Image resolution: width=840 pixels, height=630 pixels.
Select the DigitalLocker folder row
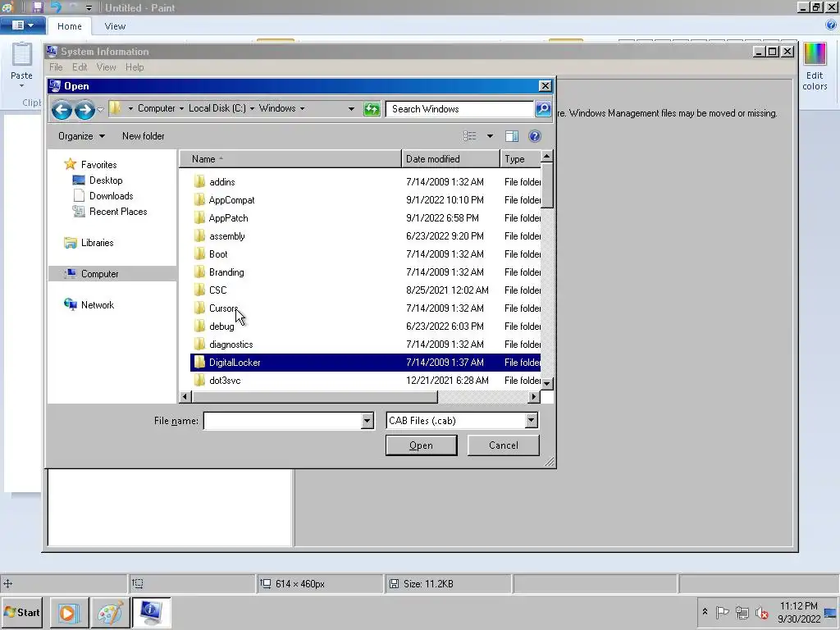[x=365, y=362]
